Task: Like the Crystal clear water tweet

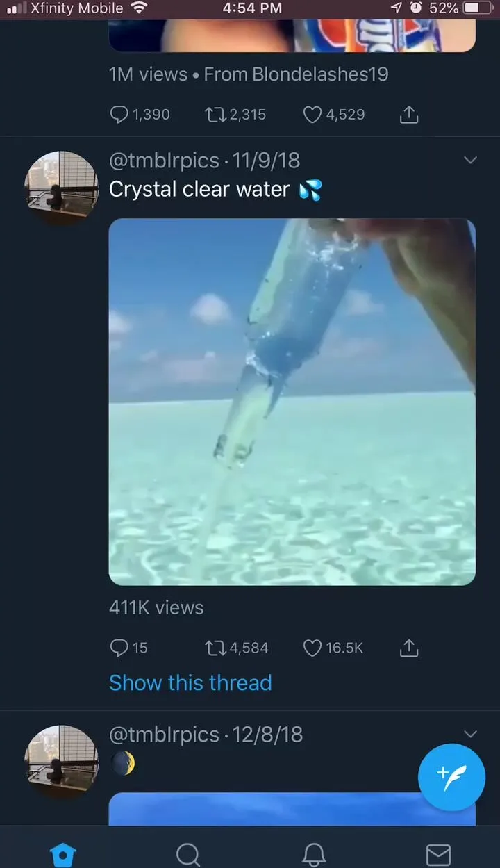Action: [312, 648]
